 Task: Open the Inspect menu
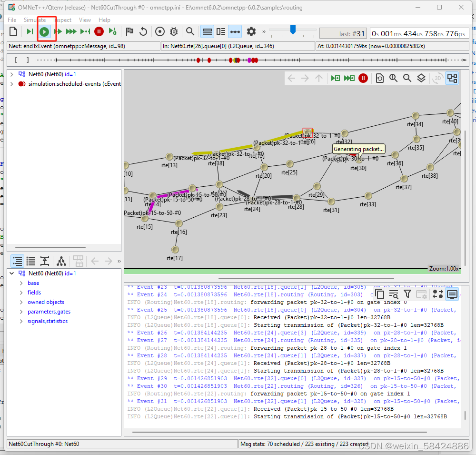tap(62, 20)
